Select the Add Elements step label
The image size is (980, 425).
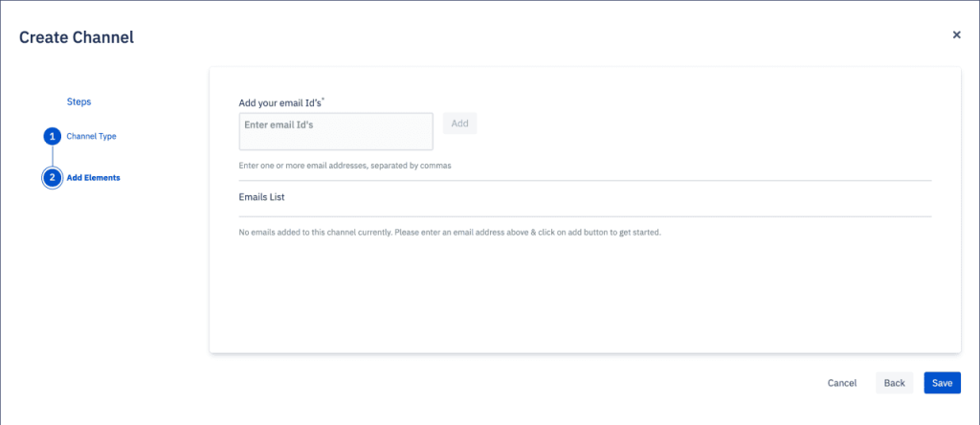(x=93, y=177)
